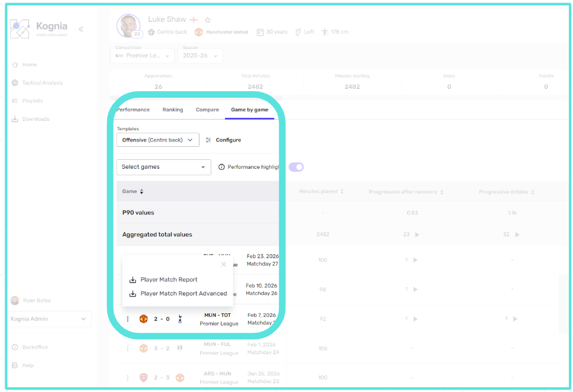573x392 pixels.
Task: Play aggregated Progressive dribble clips (32)
Action: click(517, 234)
